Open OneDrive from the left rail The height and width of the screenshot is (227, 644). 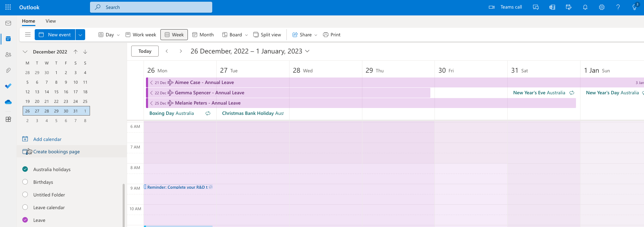click(x=8, y=102)
